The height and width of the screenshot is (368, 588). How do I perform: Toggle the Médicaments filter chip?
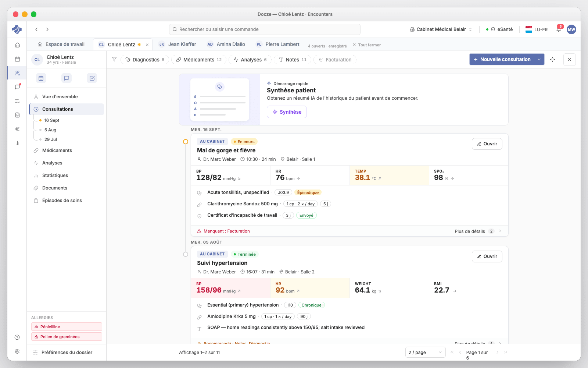199,60
